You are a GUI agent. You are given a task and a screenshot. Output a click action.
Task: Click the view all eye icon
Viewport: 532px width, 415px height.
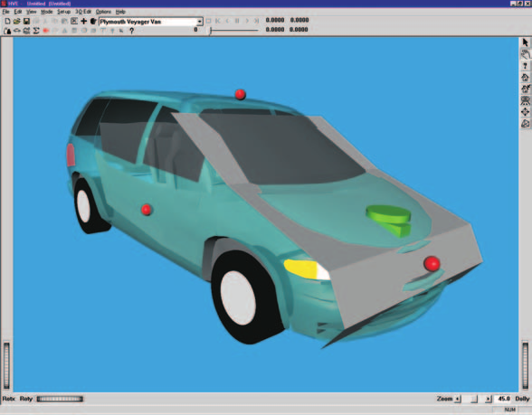pos(525,100)
